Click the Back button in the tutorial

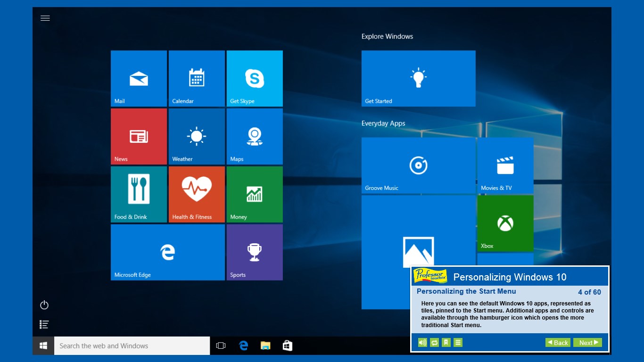(558, 343)
